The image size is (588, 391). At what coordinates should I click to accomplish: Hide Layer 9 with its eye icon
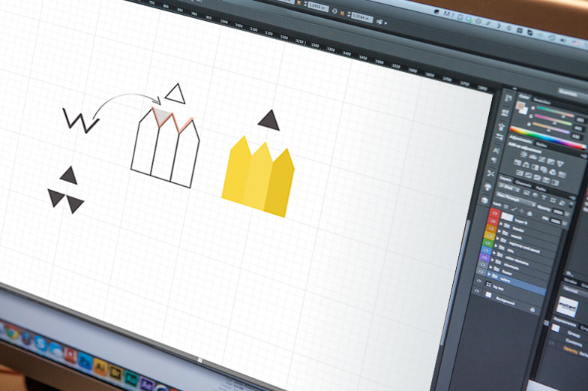495,213
